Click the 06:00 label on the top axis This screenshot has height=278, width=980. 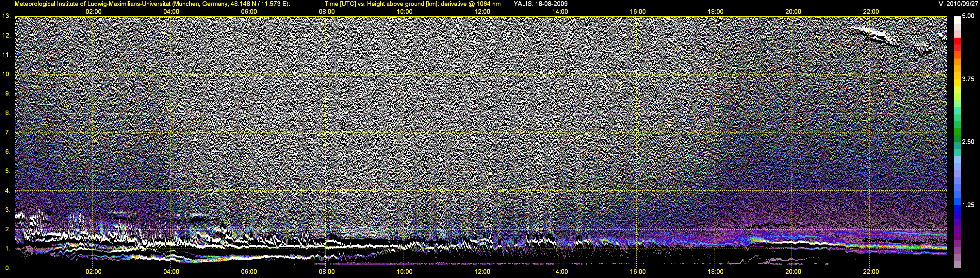click(x=249, y=12)
